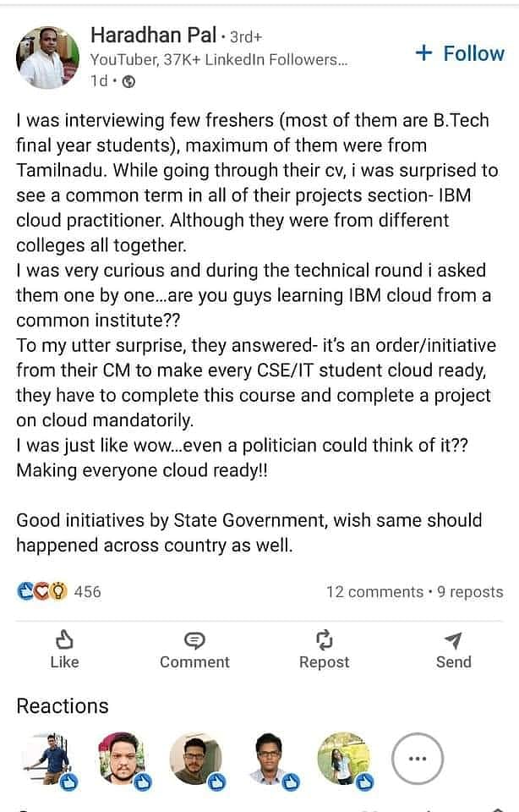This screenshot has height=812, width=519.
Task: Open the second reactor avatar with red background
Action: (121, 756)
